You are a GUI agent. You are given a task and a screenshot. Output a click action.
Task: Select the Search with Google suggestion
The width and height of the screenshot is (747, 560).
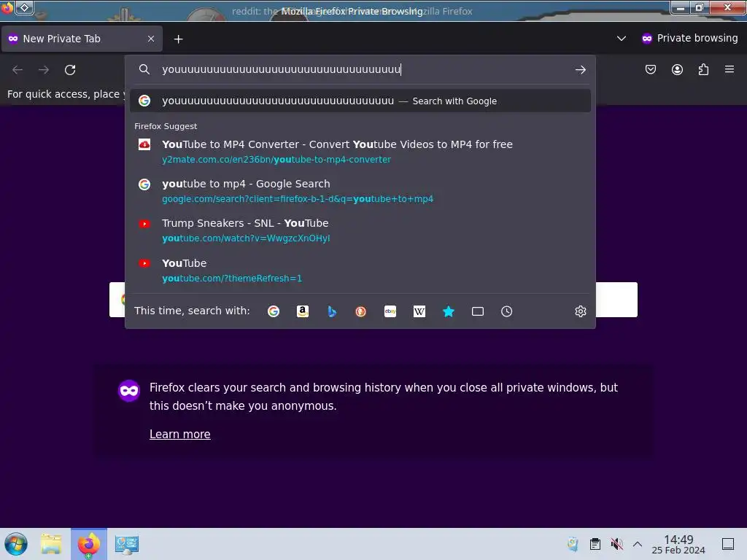[360, 101]
